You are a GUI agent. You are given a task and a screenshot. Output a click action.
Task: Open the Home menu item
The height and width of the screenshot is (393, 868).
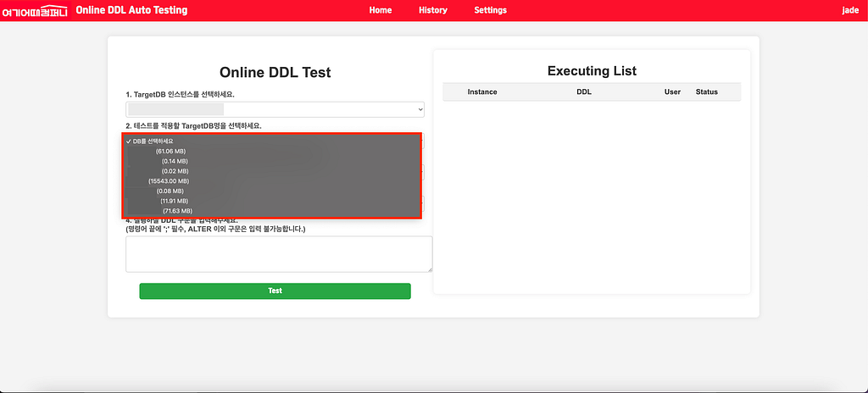381,10
